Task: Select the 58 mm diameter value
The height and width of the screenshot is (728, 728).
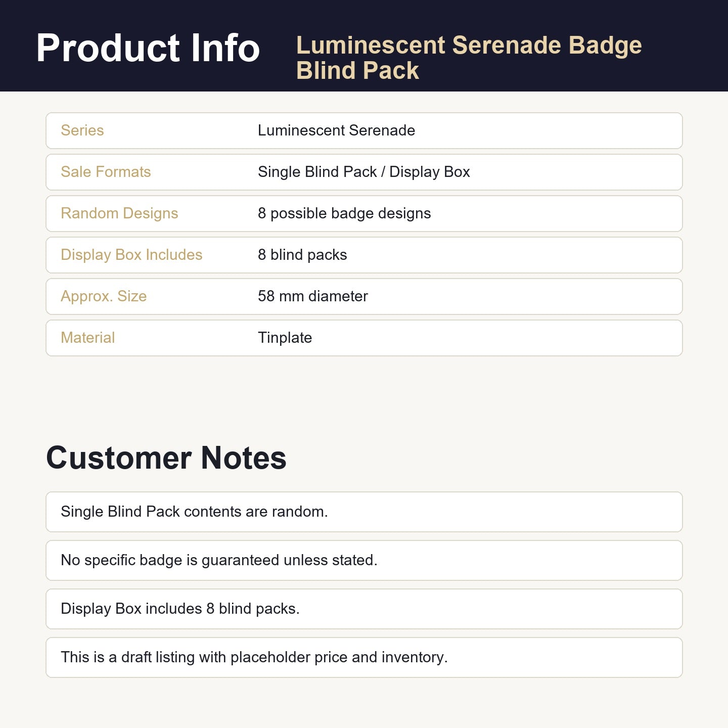Action: tap(313, 296)
